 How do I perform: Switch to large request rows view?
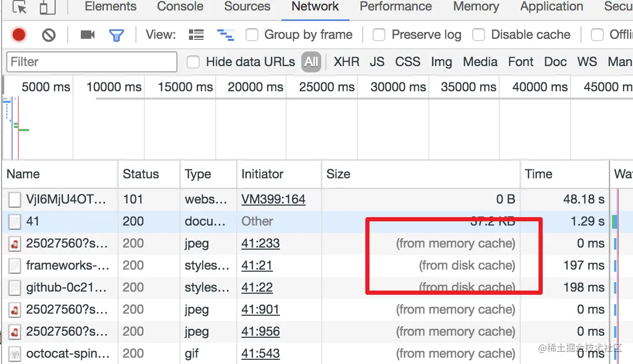(x=196, y=35)
